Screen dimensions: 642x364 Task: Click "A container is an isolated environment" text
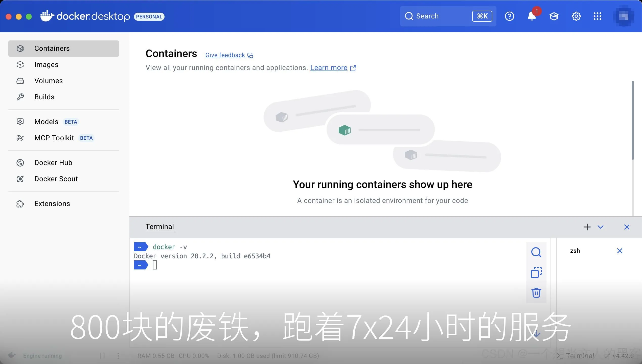click(382, 200)
